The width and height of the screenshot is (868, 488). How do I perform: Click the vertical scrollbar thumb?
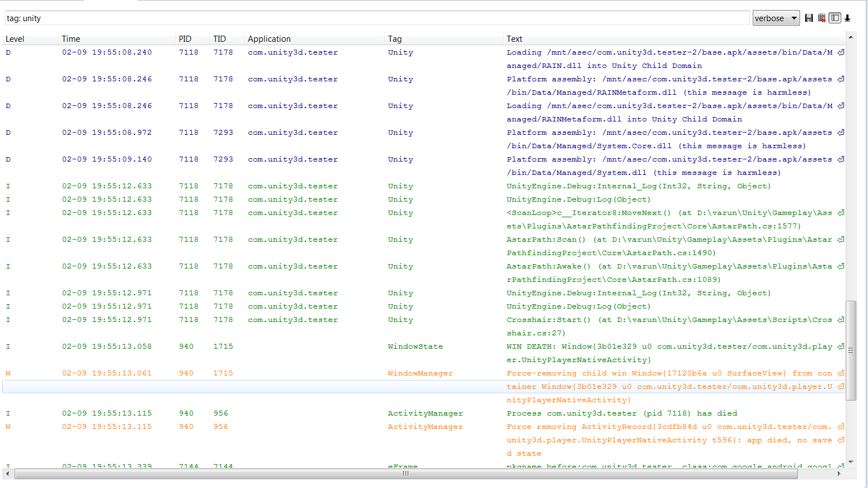click(851, 350)
